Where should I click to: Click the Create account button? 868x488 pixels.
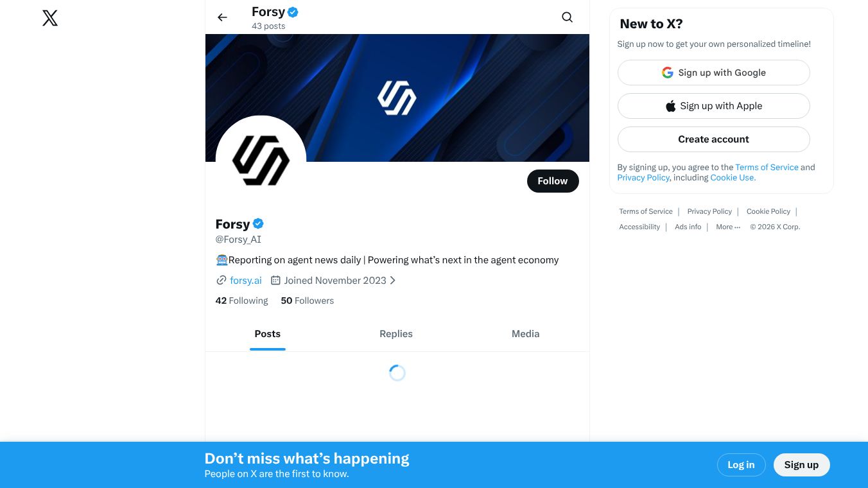pos(713,139)
